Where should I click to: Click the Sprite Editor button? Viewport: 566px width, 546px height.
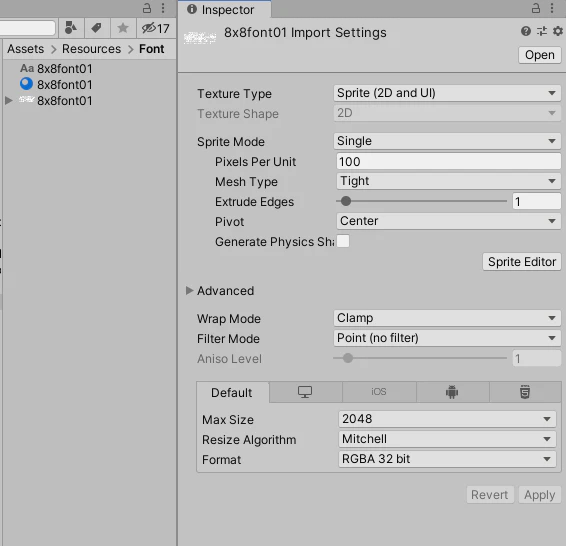pos(522,262)
